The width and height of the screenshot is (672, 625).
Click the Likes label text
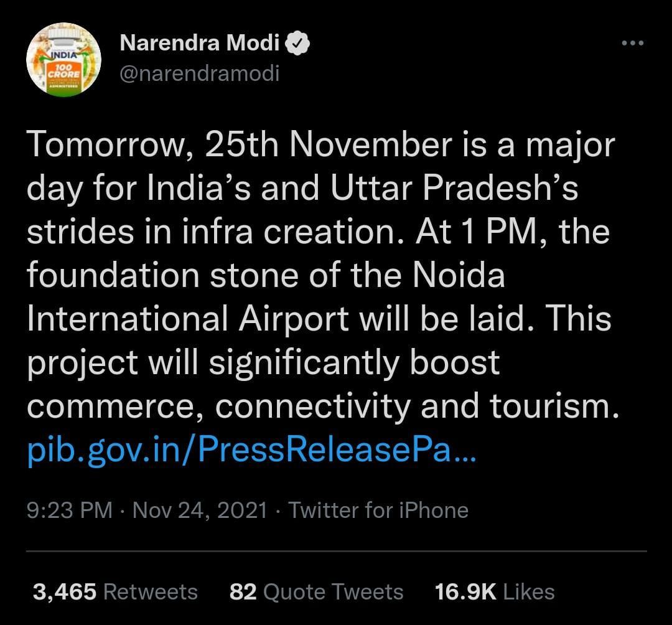(528, 591)
